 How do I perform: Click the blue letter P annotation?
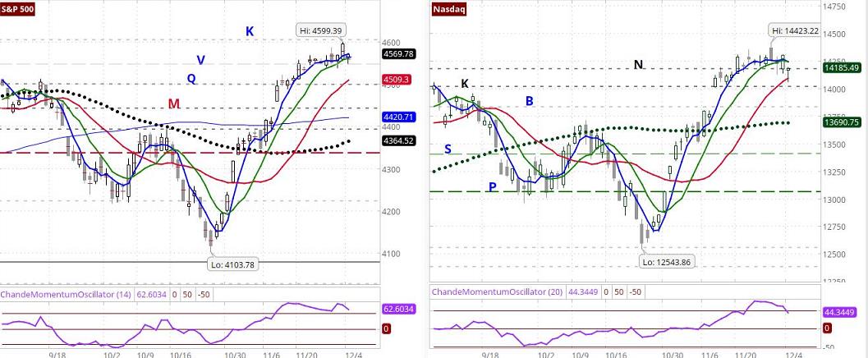click(x=493, y=187)
